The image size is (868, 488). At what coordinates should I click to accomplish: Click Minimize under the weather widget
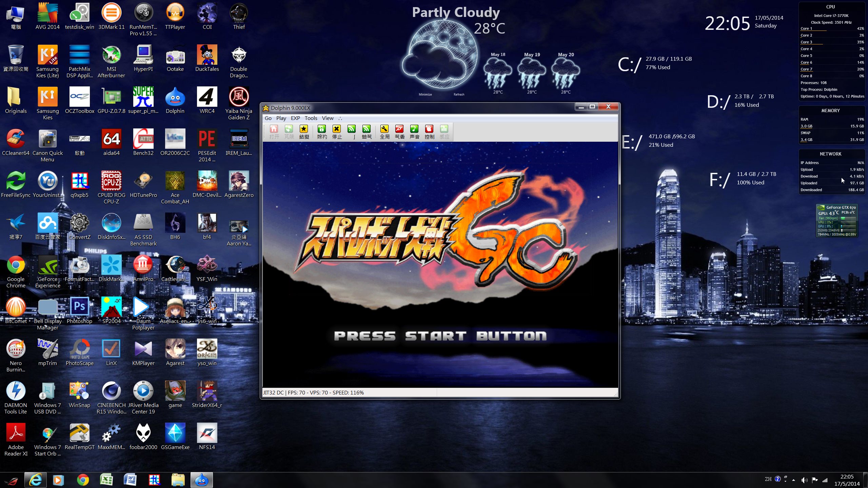coord(425,94)
